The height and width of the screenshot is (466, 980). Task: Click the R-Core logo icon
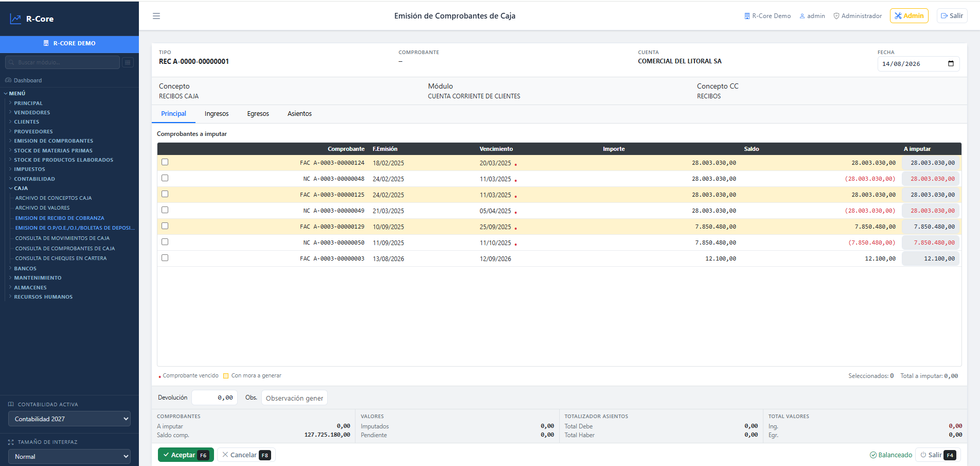pos(15,19)
